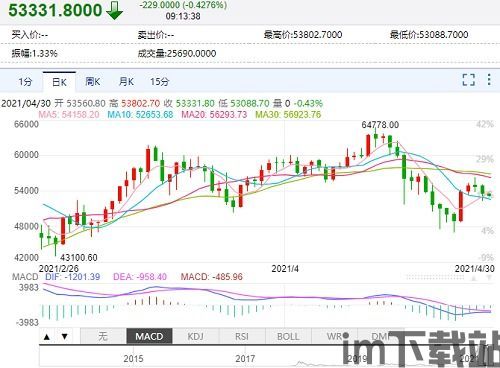Screen dimensions: 500x368
Task: Switch to the 1分 chart tab
Action: [x=25, y=82]
